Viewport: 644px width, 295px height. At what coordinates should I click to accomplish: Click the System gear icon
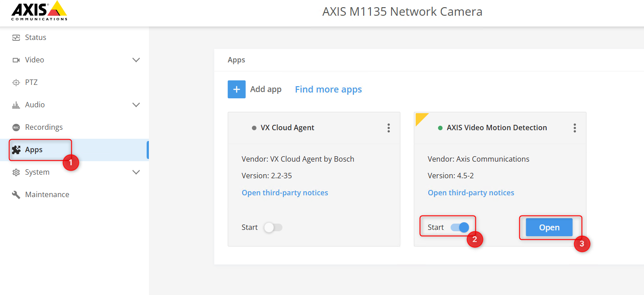pyautogui.click(x=16, y=172)
